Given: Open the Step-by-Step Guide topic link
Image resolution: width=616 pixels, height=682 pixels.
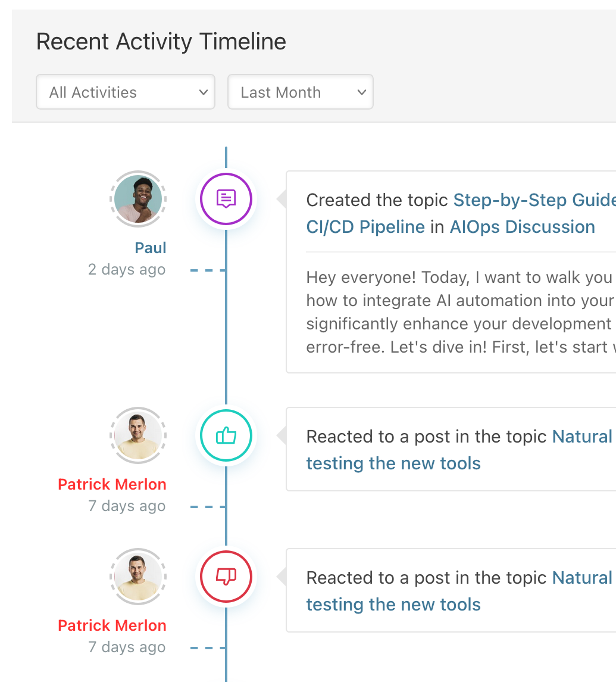Looking at the screenshot, I should point(534,200).
